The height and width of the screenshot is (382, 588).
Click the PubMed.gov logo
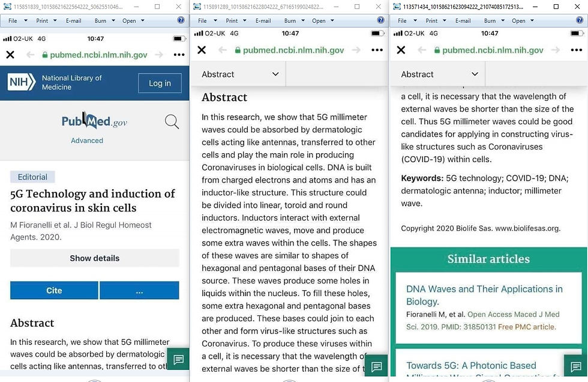click(95, 121)
